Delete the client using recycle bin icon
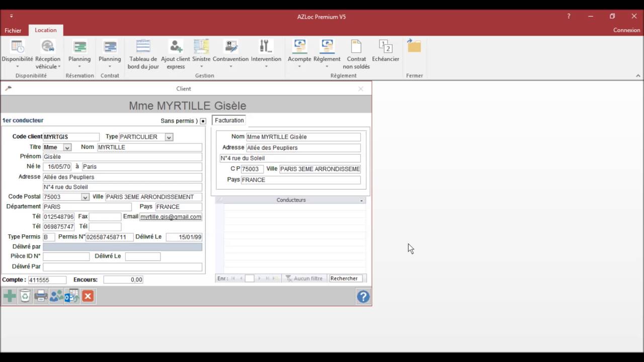Viewport: 644px width, 362px height. [25, 296]
